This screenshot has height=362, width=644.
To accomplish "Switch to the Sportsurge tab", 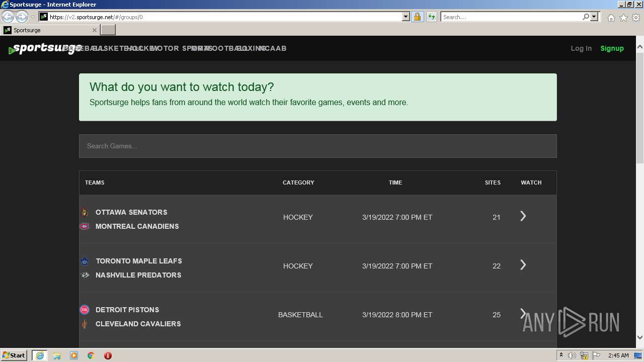I will [x=49, y=30].
